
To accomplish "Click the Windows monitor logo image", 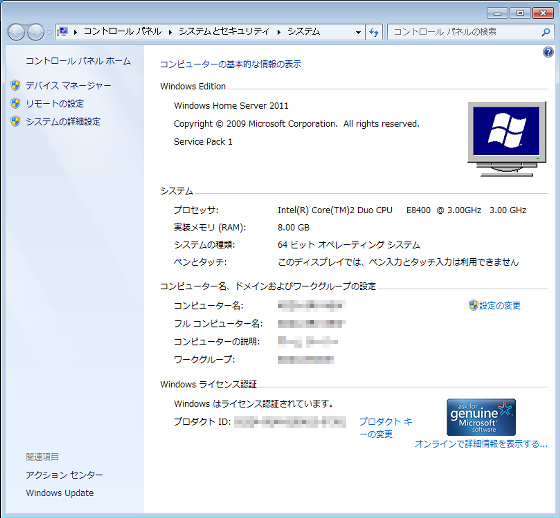I will 507,139.
